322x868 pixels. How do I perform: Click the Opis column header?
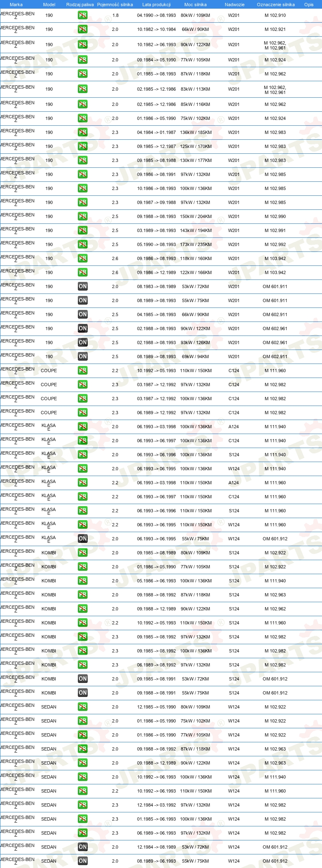pos(309,5)
